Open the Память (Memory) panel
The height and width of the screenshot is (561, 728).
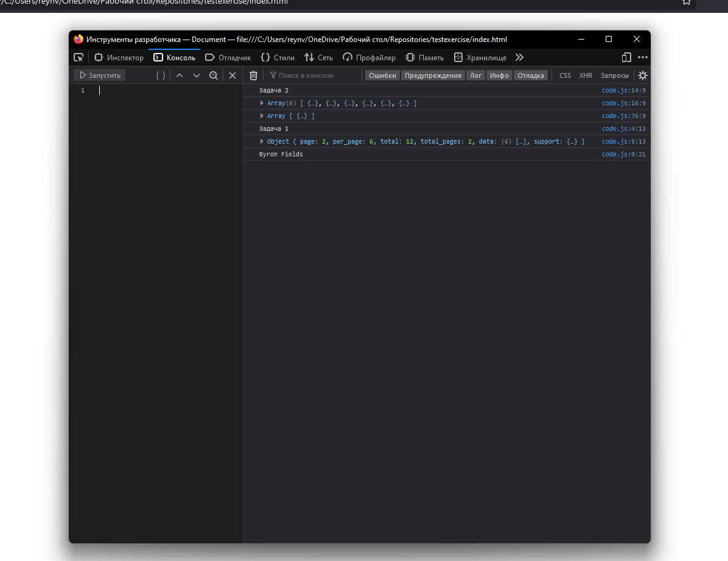(x=424, y=57)
